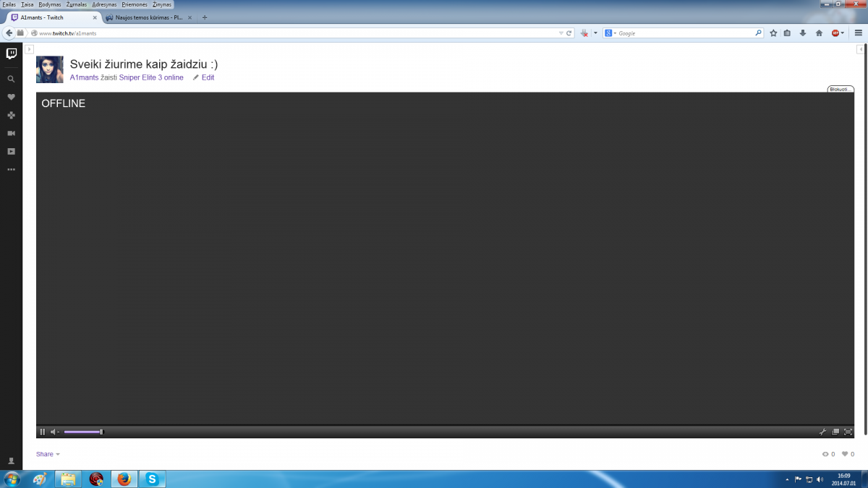Go back with the browser back arrow

[x=9, y=33]
